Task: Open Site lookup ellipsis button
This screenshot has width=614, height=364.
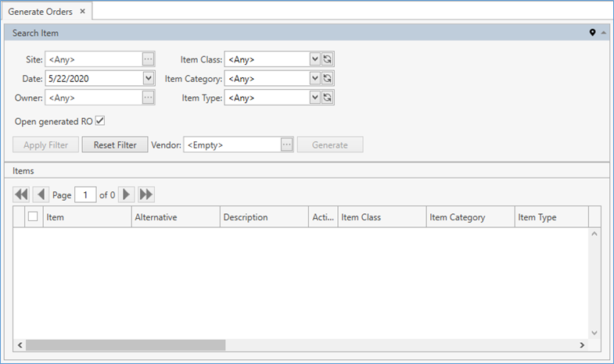Action: coord(149,59)
